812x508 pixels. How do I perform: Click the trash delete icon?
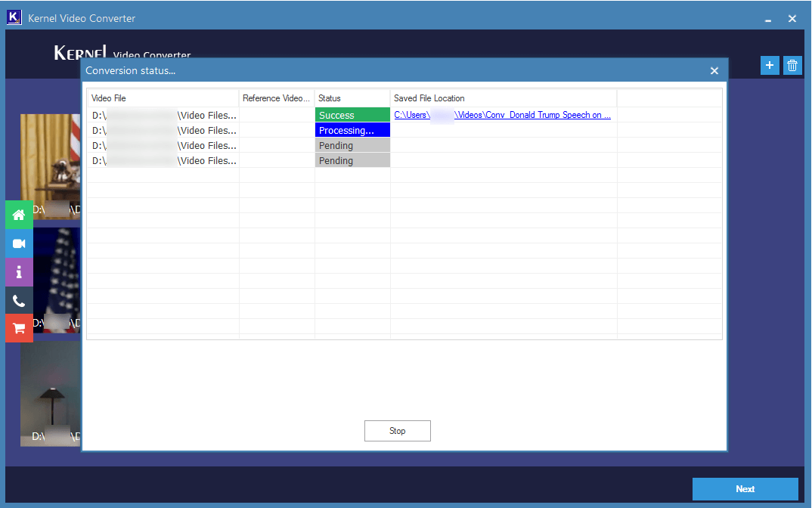pyautogui.click(x=792, y=65)
